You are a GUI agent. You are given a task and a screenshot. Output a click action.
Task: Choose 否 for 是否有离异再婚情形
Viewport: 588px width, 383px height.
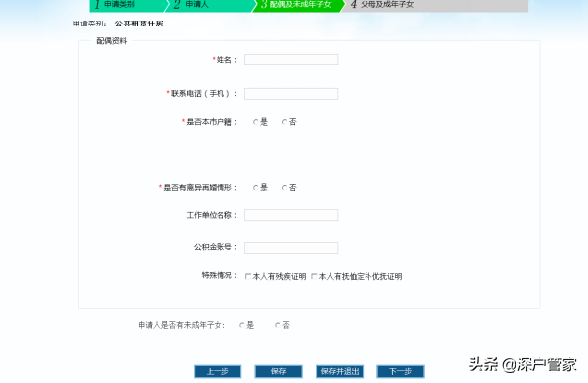coord(284,188)
